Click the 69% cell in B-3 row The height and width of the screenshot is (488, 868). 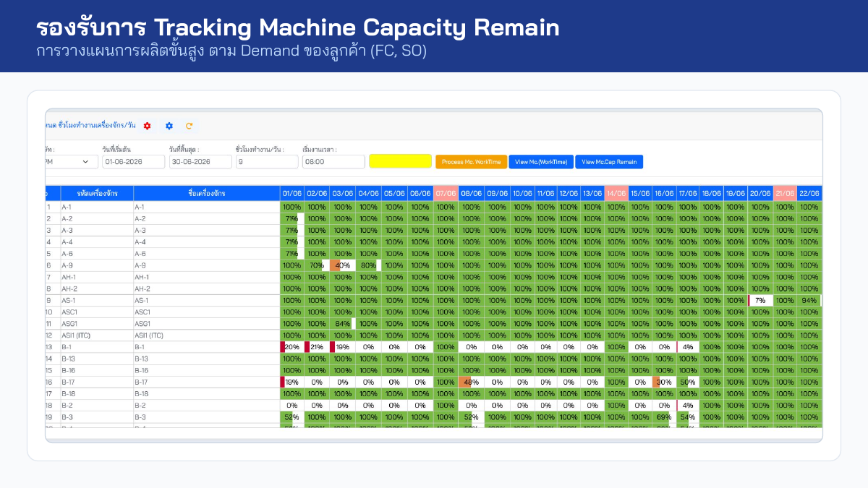[664, 417]
